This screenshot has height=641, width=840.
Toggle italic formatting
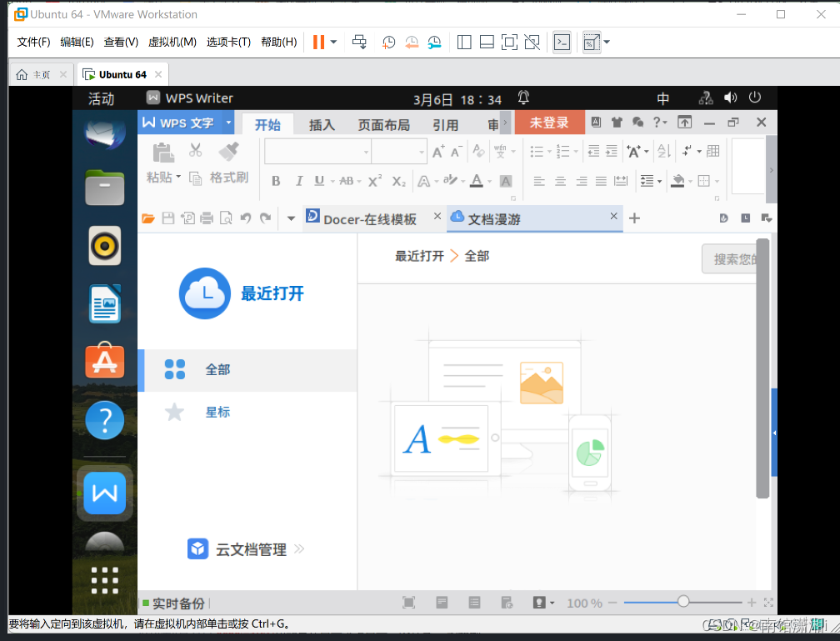(x=298, y=181)
